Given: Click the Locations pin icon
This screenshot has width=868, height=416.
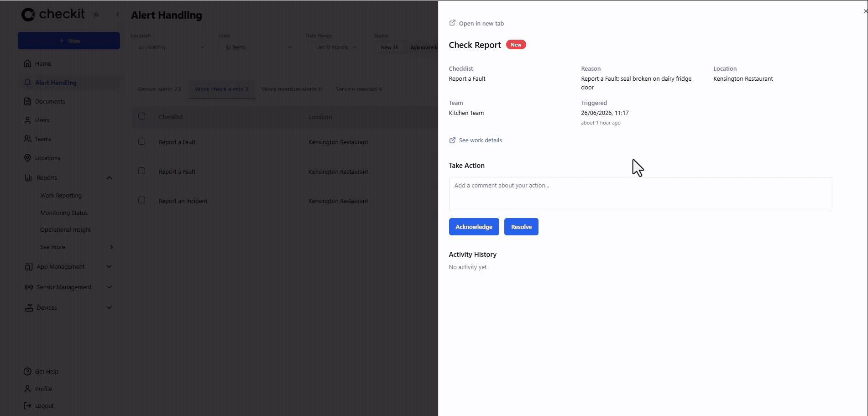Looking at the screenshot, I should click(x=28, y=158).
